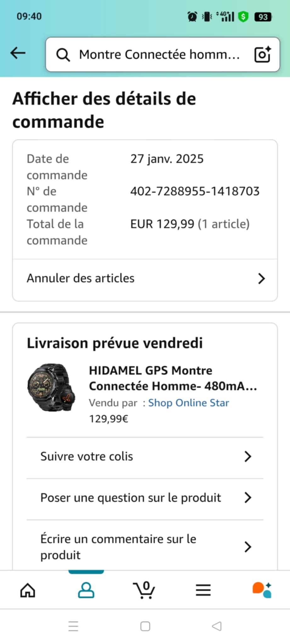Tap the back arrow icon
Screen dimensions: 290x644
(18, 53)
